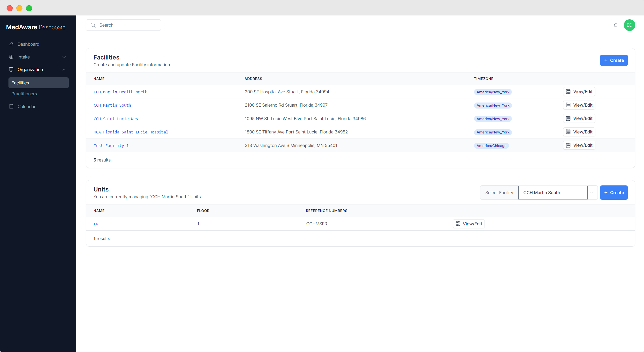Expand the Intake menu chevron
Viewport: 644px width, 352px height.
tap(64, 57)
